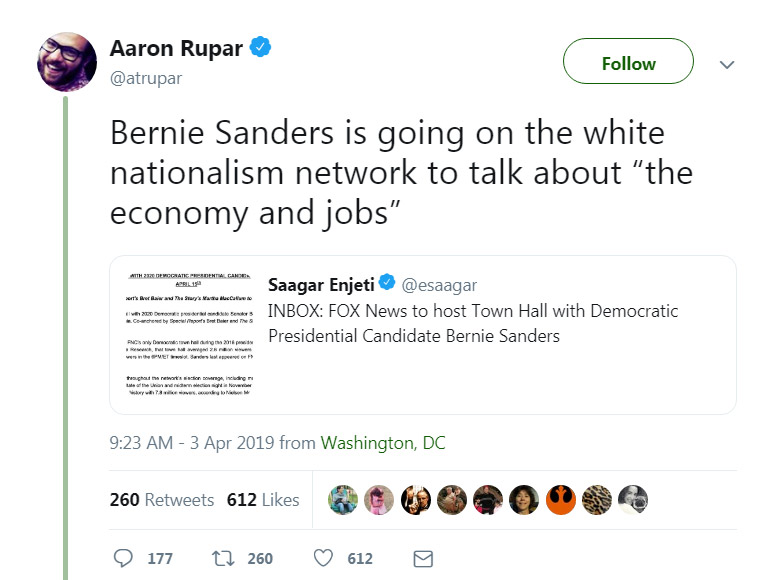Click the Aaron Rupar display name

[x=176, y=48]
